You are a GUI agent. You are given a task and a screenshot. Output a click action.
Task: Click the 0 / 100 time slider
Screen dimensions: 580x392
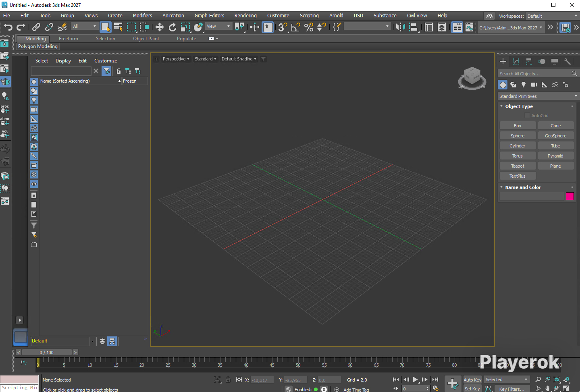pyautogui.click(x=47, y=353)
